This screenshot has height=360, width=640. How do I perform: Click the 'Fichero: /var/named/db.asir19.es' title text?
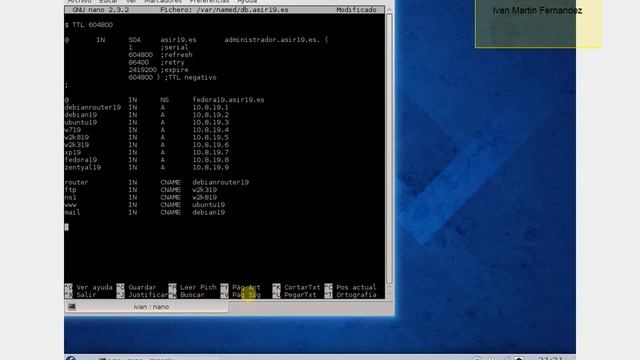224,10
